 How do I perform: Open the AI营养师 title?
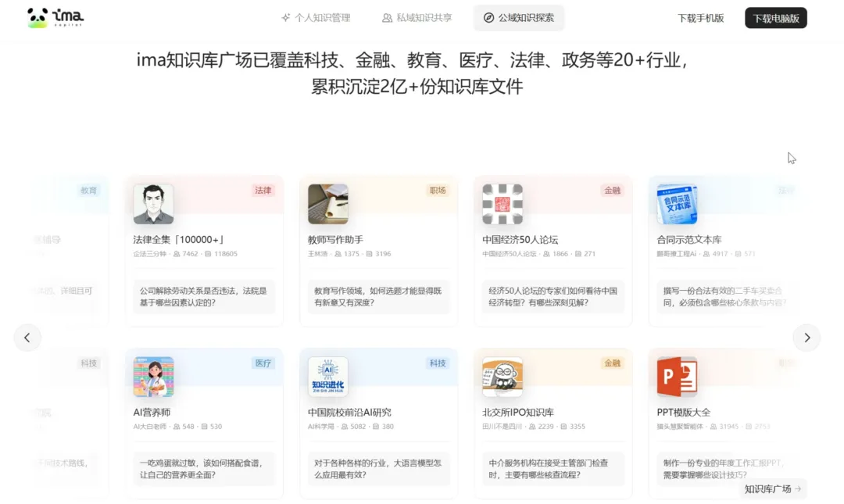point(152,413)
